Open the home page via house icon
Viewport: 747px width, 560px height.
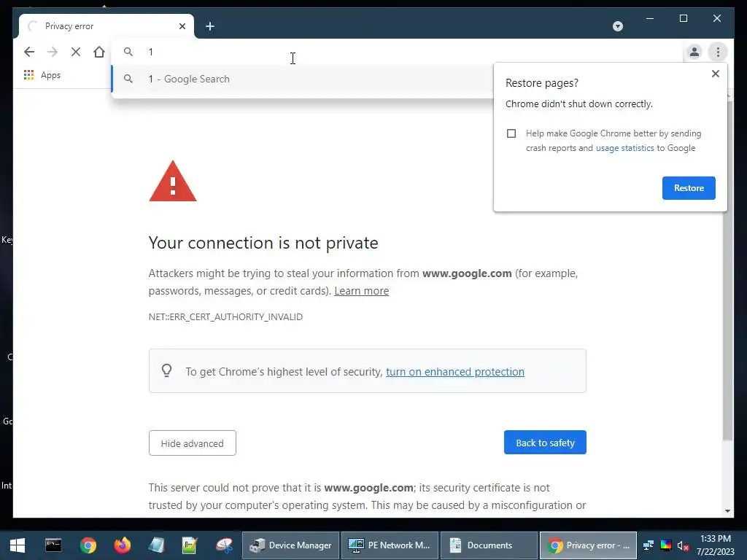click(x=99, y=52)
